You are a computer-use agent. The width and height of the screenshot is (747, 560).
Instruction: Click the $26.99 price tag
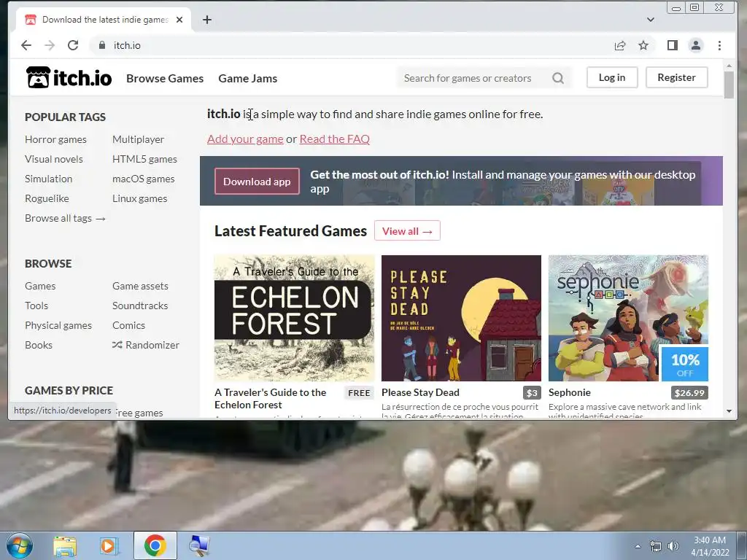tap(689, 393)
